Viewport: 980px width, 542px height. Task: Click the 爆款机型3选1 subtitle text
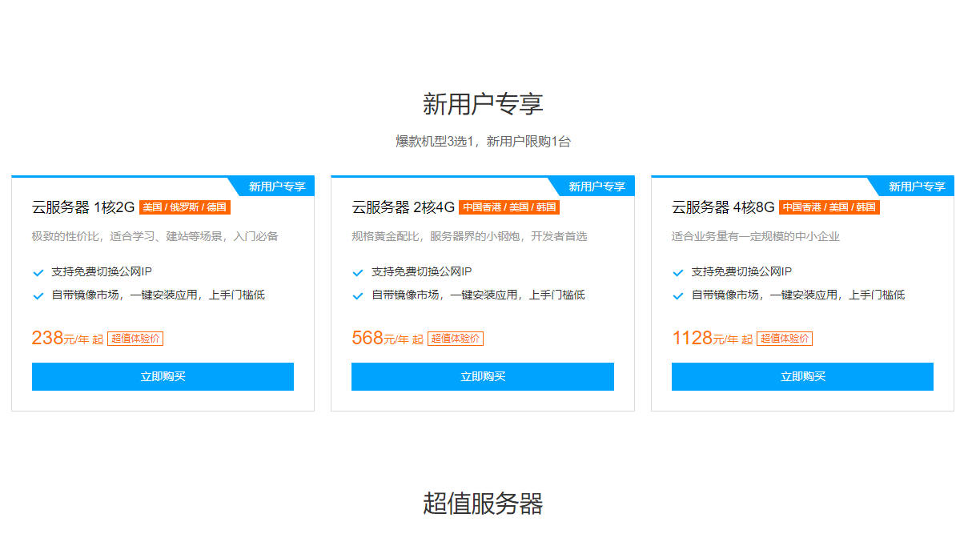[483, 142]
